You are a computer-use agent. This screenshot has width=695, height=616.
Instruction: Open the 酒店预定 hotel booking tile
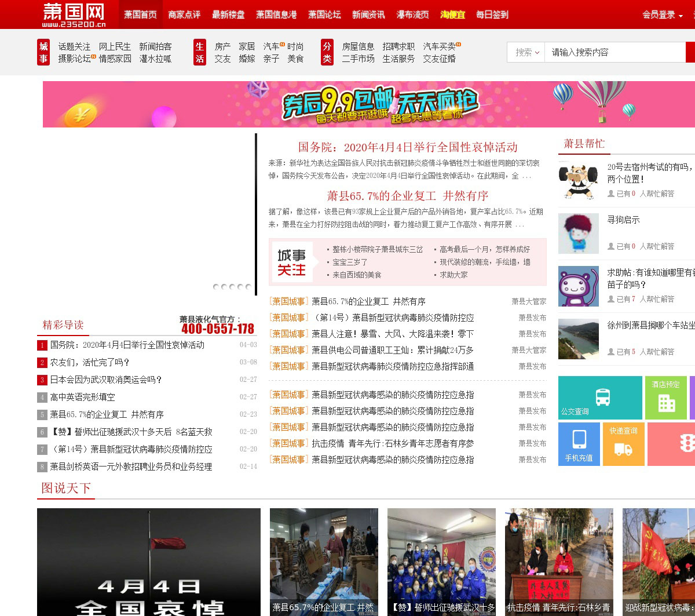click(666, 398)
